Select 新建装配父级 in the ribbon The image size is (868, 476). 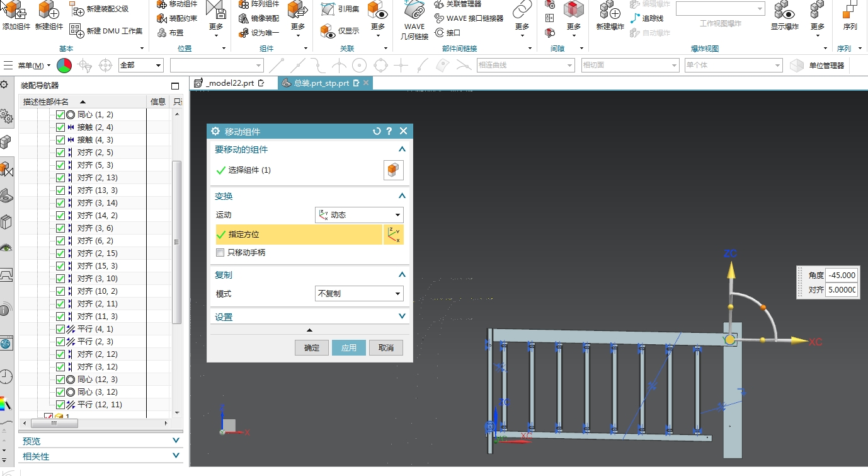100,9
